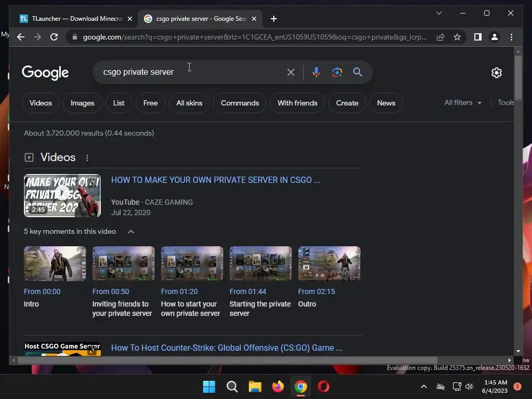Open the notification count badge
The width and height of the screenshot is (532, 399).
517,387
